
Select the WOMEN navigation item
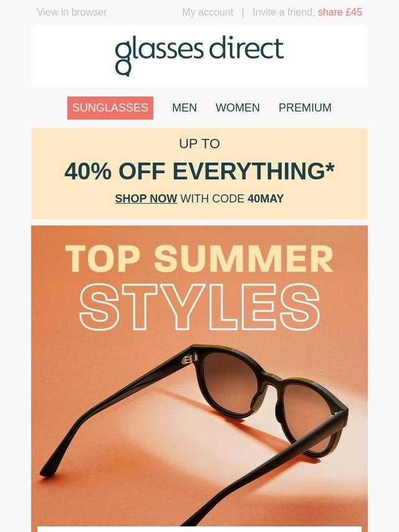(238, 108)
